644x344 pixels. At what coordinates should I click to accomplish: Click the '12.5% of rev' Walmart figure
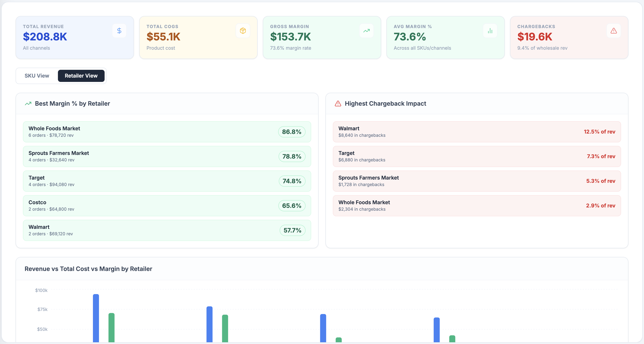[x=599, y=132]
